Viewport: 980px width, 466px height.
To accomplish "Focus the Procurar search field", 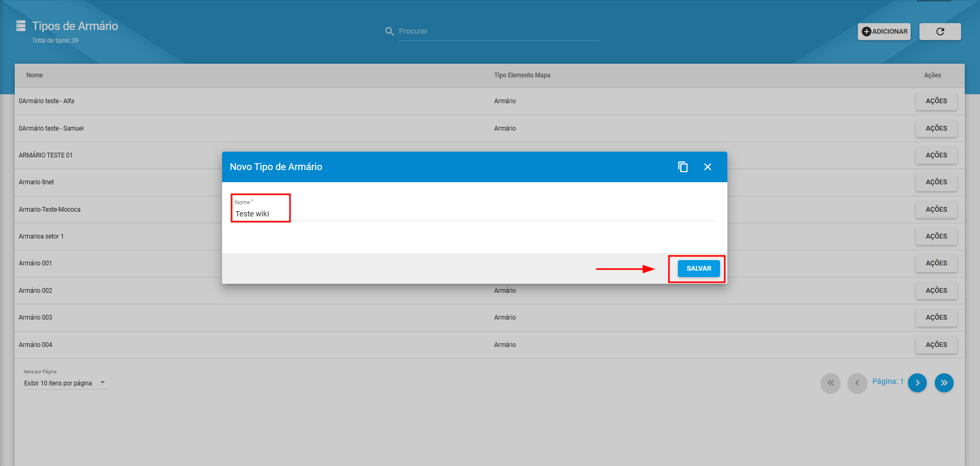I will (x=499, y=32).
